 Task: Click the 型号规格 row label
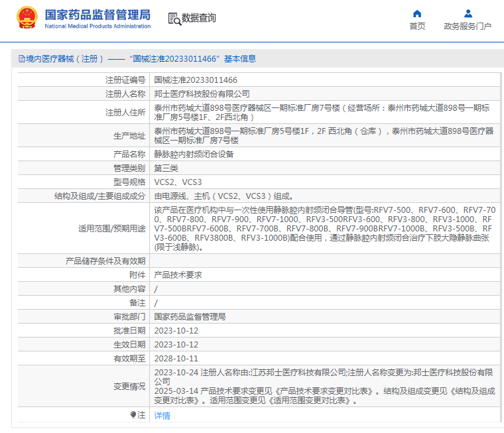point(129,182)
